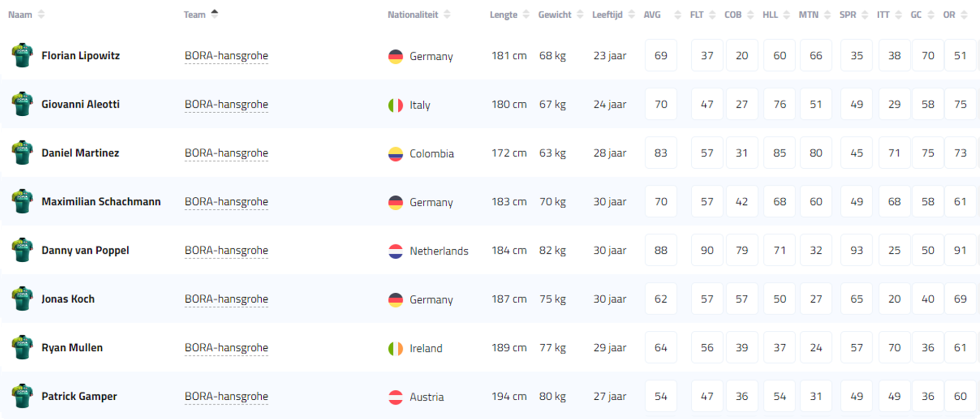Click Florian Lipowitz's team jersey icon
The image size is (980, 419).
(22, 56)
